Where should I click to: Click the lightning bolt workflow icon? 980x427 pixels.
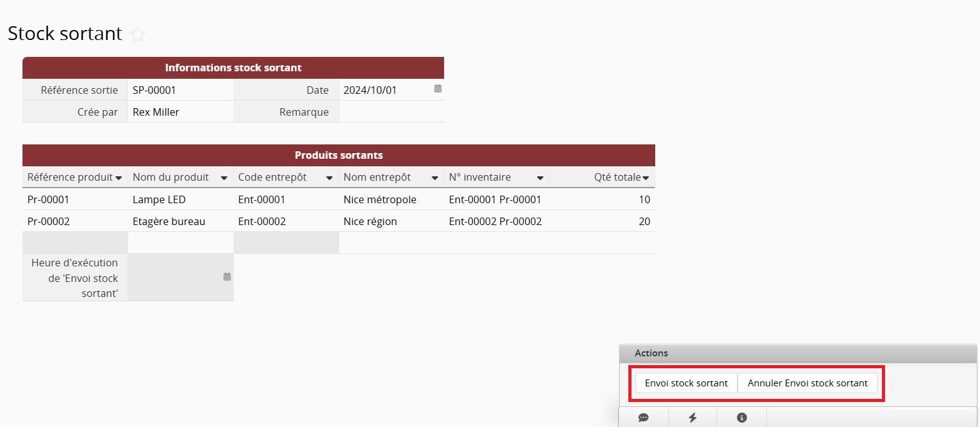(x=693, y=418)
